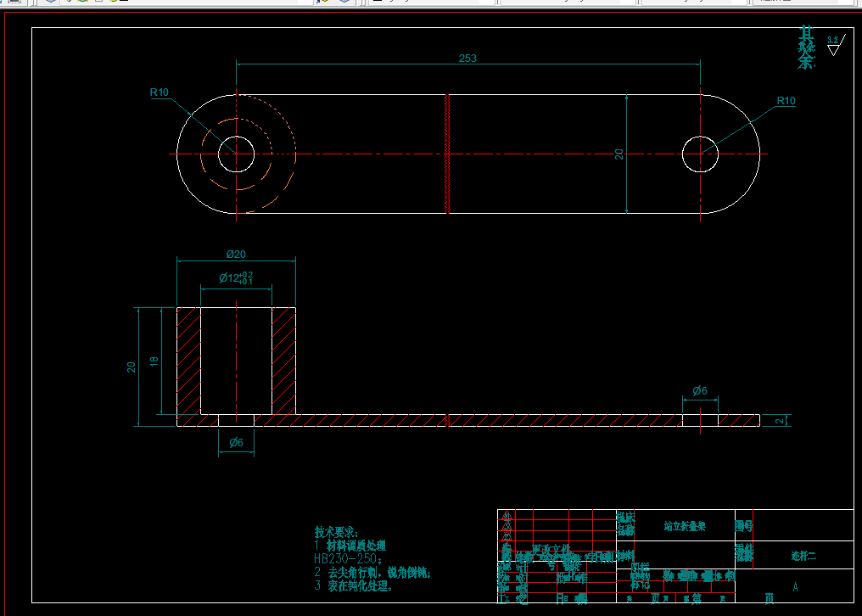Screen dimensions: 862x616
Task: Select part name 连杆二 in title block
Action: [803, 556]
